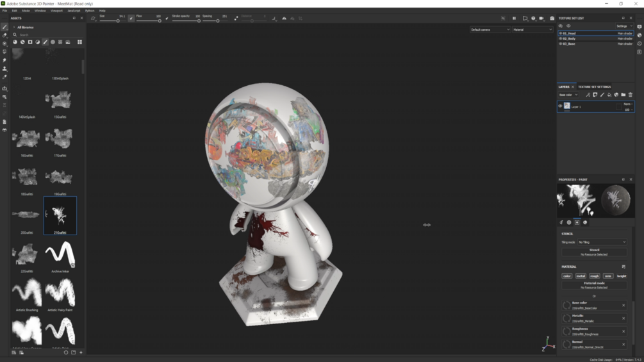Open Display settings icon on right sidebar
Image resolution: width=644 pixels, height=362 pixels.
point(640,27)
